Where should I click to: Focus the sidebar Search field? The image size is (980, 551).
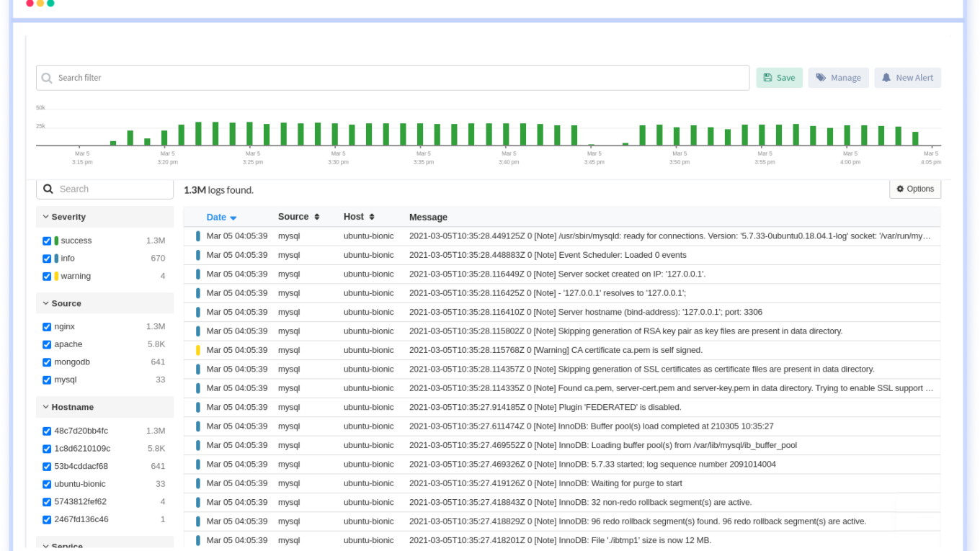click(x=105, y=189)
